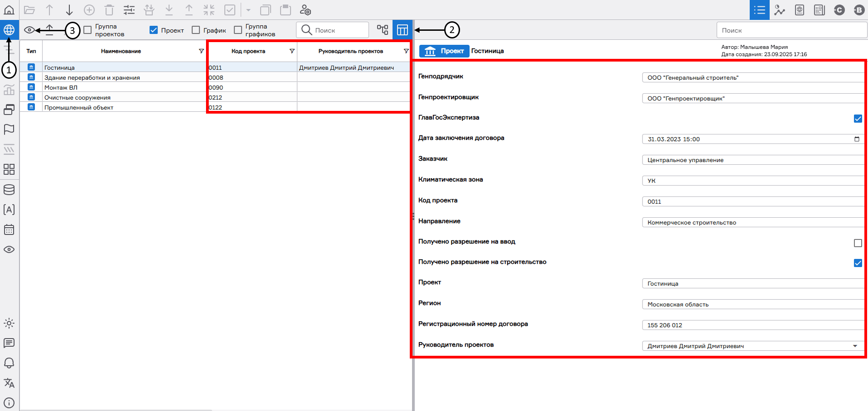The image size is (868, 411).
Task: Click the Home icon in the sidebar
Action: [x=9, y=10]
